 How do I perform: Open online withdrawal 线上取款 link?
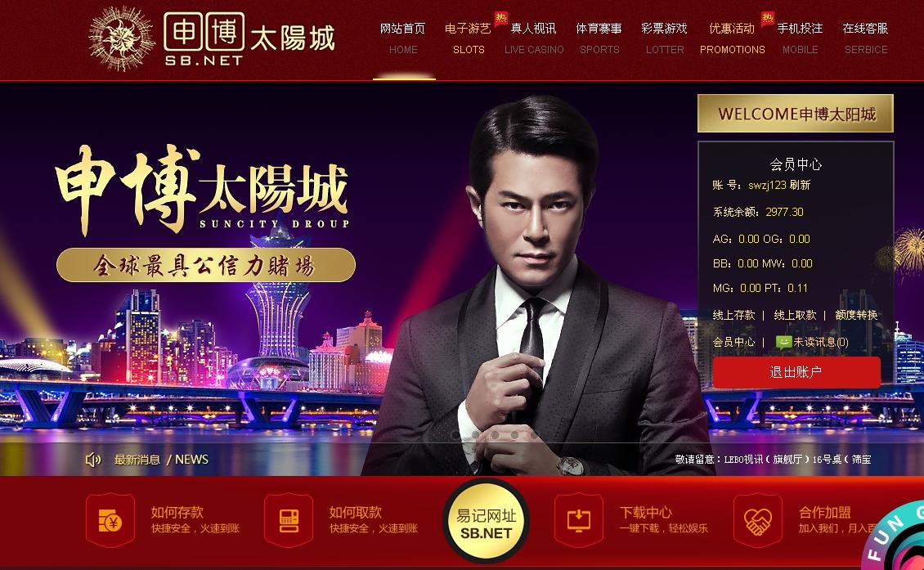(795, 316)
